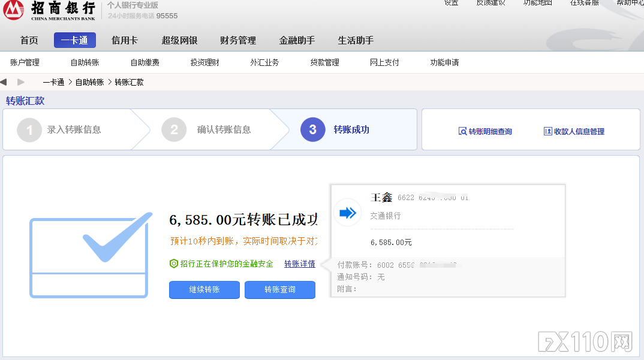Screen dimensions: 644x360
Task: Click the 转账汇款 page heading
Action: [x=25, y=101]
